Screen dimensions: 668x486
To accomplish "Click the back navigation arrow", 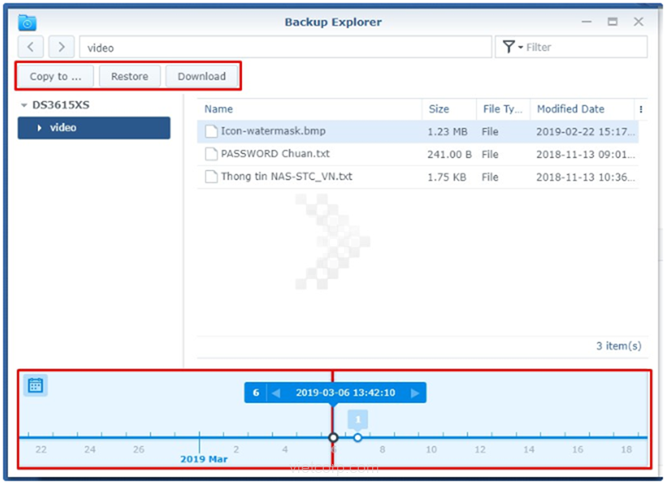I will point(32,47).
